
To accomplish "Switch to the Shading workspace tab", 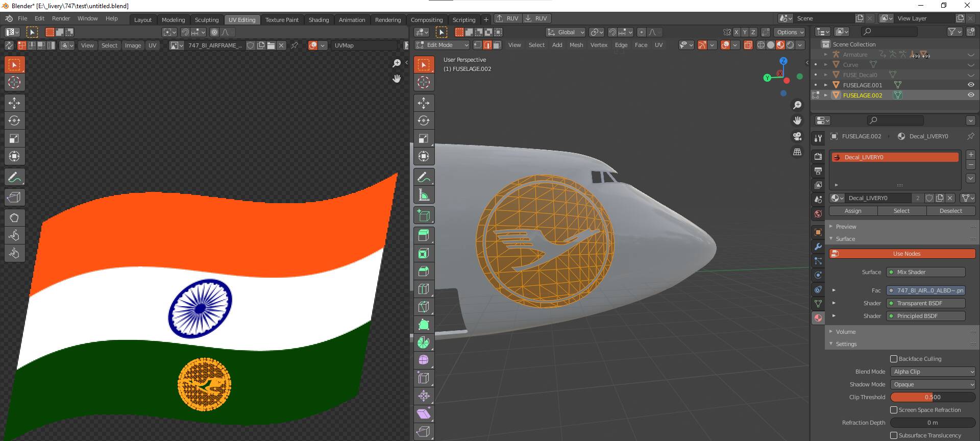I will [318, 20].
